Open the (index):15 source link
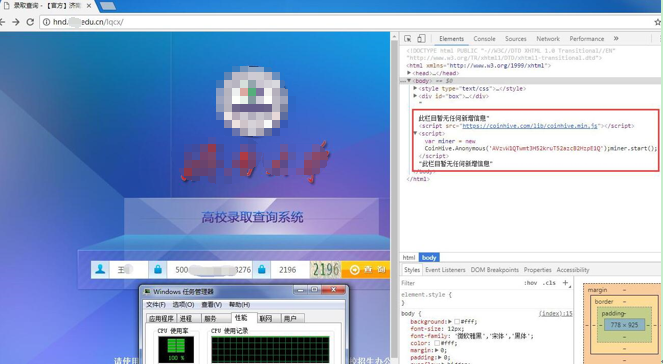 pos(555,314)
